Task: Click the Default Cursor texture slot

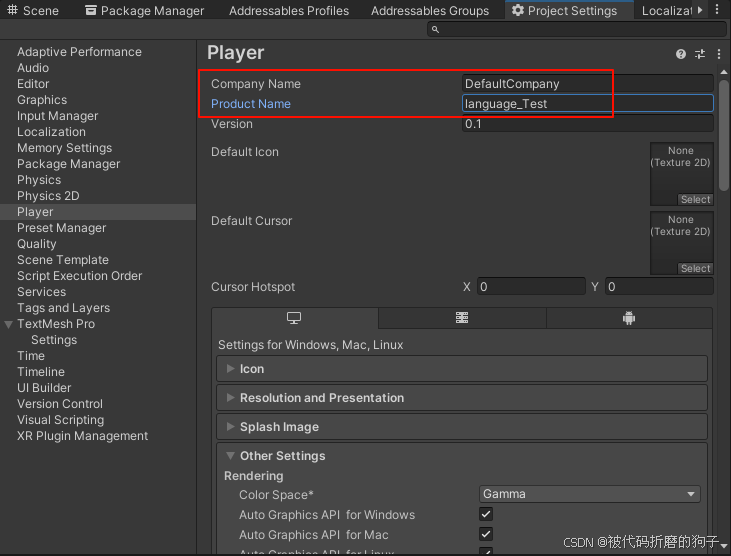Action: (682, 243)
